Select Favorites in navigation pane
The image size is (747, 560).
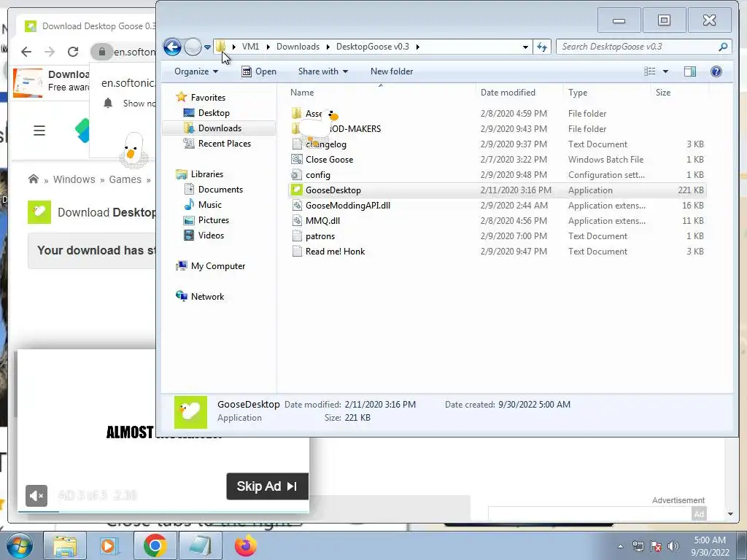(208, 98)
